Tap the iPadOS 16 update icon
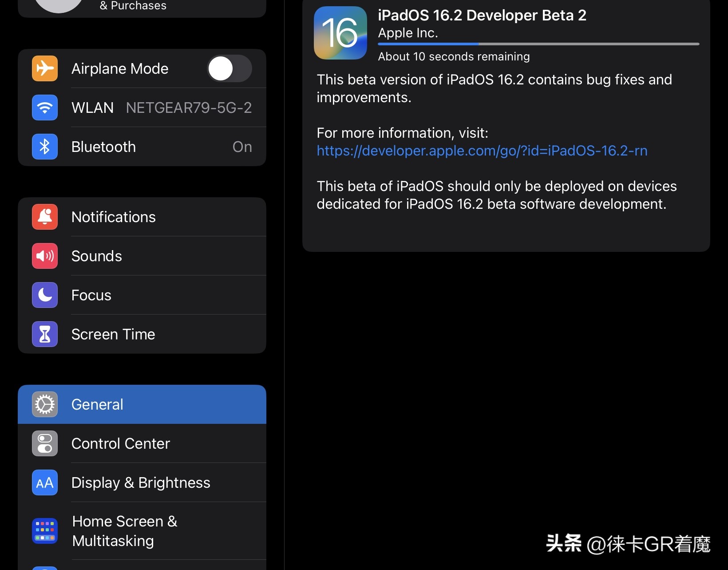 tap(340, 33)
